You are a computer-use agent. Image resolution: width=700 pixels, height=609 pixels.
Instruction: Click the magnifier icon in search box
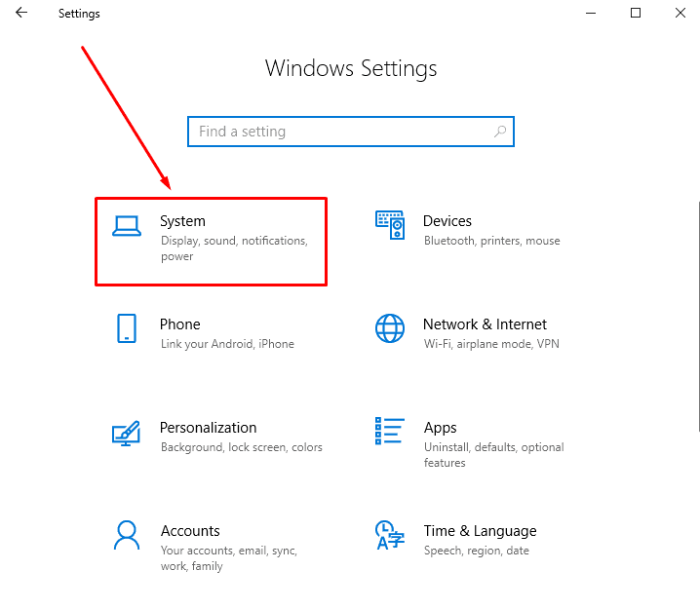(x=500, y=132)
